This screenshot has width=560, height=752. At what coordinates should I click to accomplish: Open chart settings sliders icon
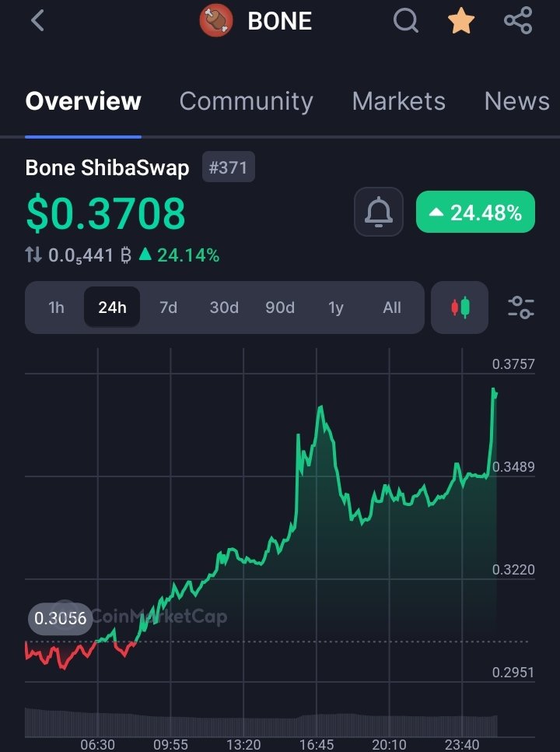pos(520,307)
